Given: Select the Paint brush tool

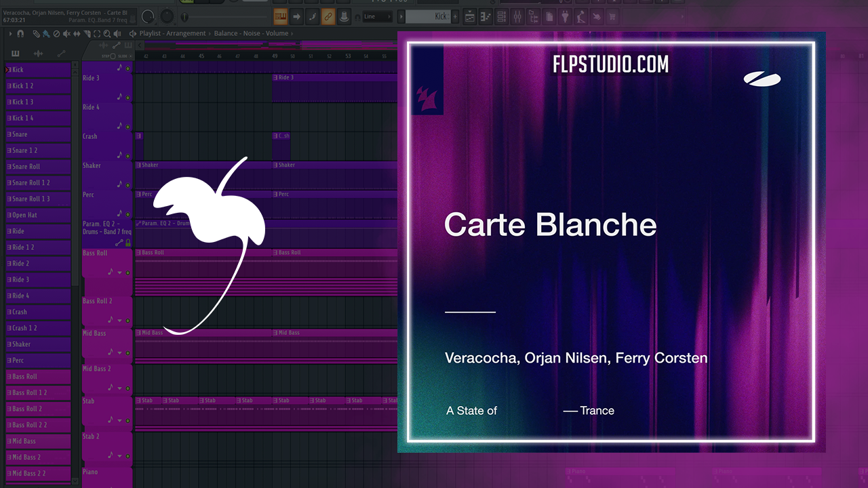Looking at the screenshot, I should pyautogui.click(x=46, y=33).
